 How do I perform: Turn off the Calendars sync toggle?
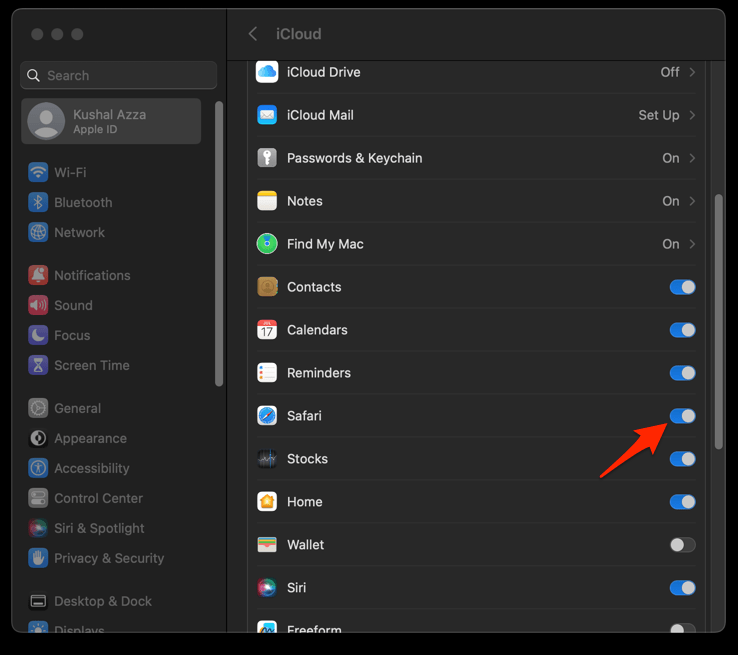682,330
